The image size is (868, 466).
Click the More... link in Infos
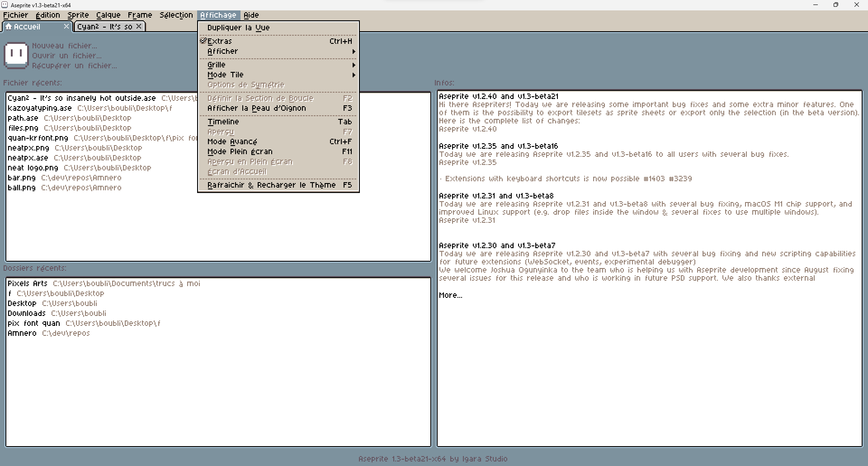pyautogui.click(x=451, y=295)
